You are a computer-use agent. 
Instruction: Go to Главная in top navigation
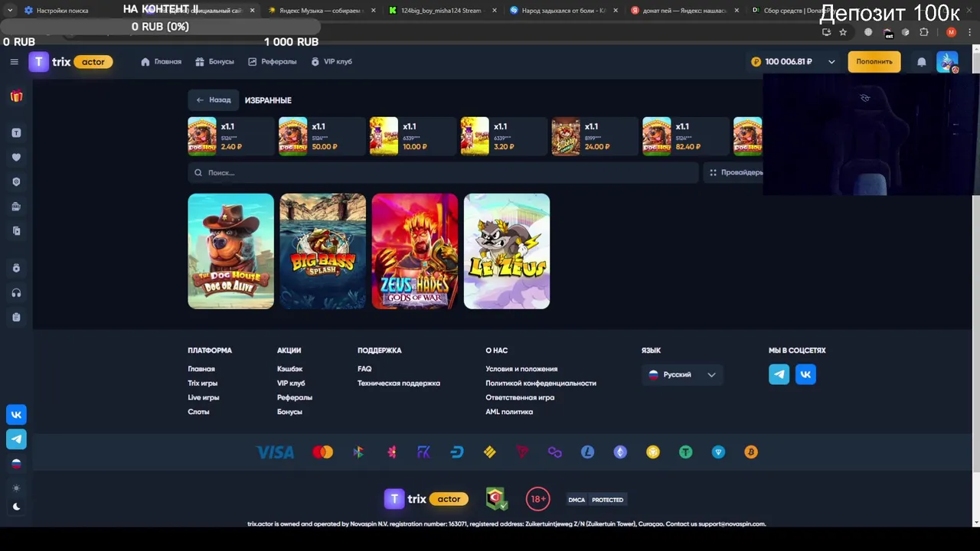pos(162,62)
